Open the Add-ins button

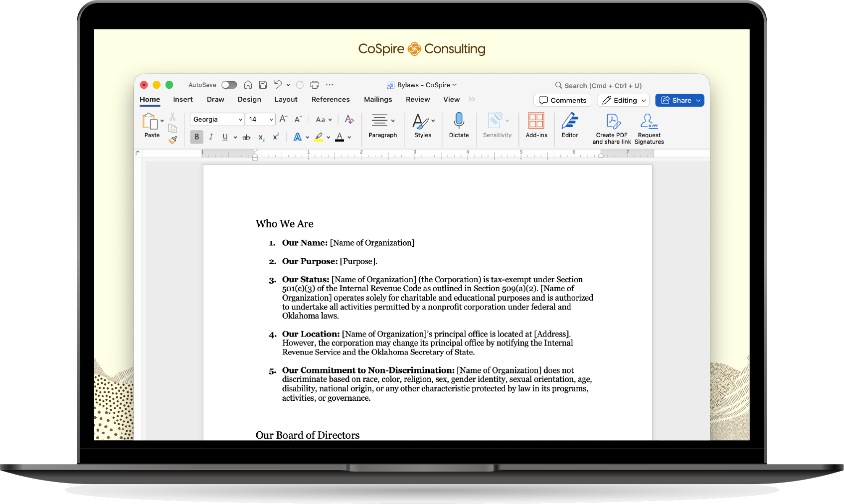click(536, 126)
